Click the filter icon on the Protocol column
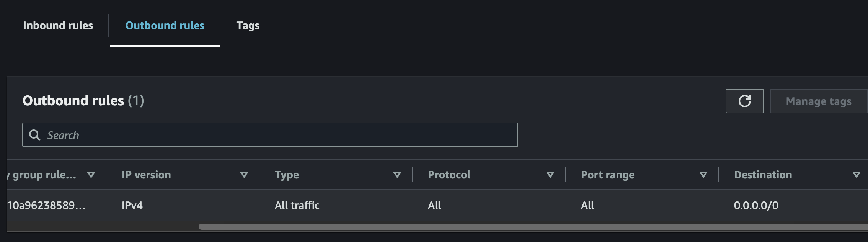 tap(550, 175)
